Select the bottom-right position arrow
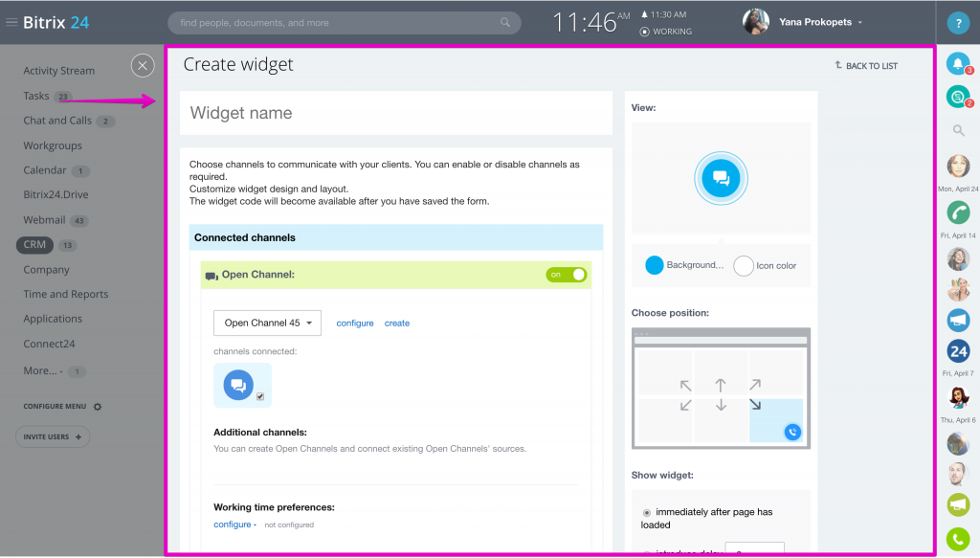The height and width of the screenshot is (558, 980). [755, 405]
